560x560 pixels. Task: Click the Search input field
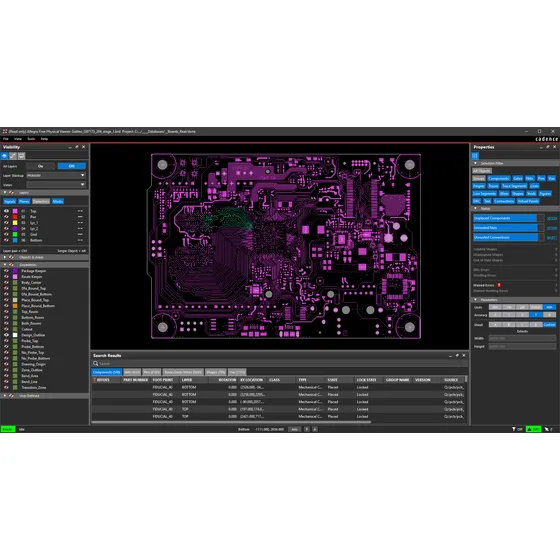click(280, 364)
